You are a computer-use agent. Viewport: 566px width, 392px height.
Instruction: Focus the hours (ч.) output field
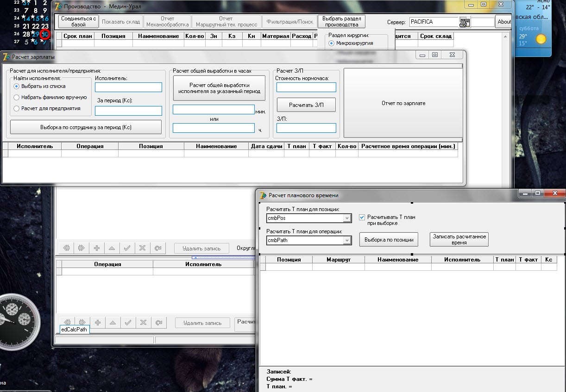click(214, 128)
